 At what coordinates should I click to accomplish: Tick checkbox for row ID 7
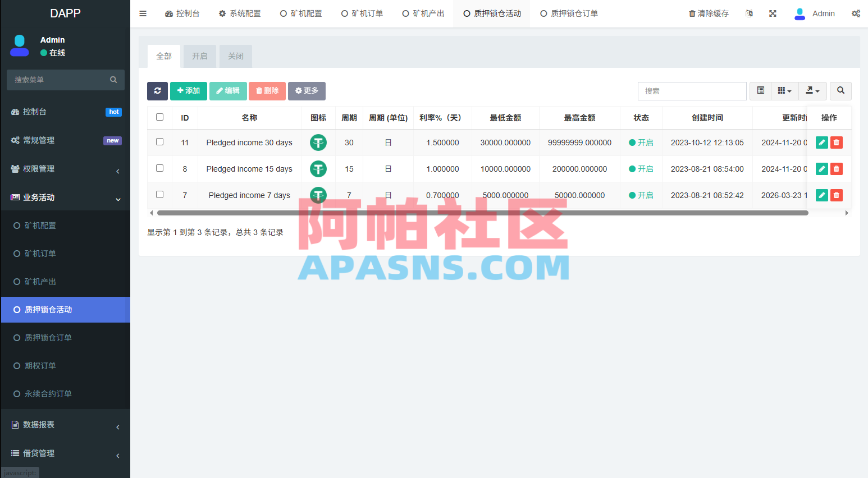coord(159,195)
